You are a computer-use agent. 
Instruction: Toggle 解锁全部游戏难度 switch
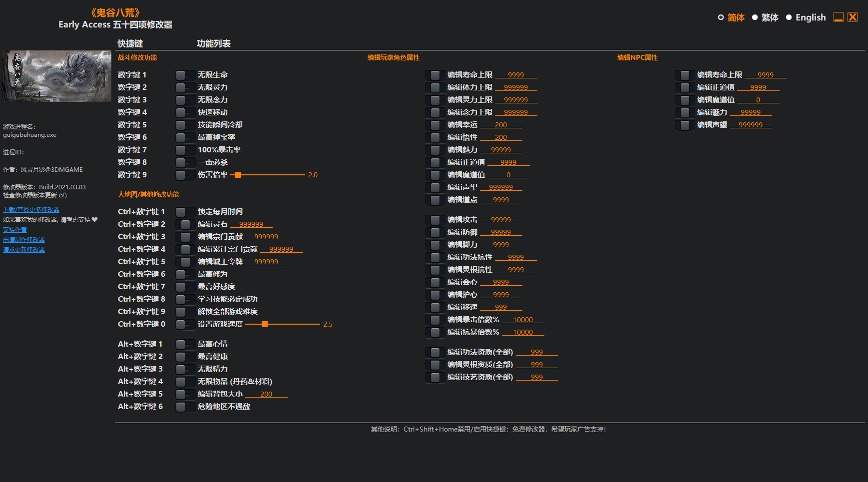185,312
